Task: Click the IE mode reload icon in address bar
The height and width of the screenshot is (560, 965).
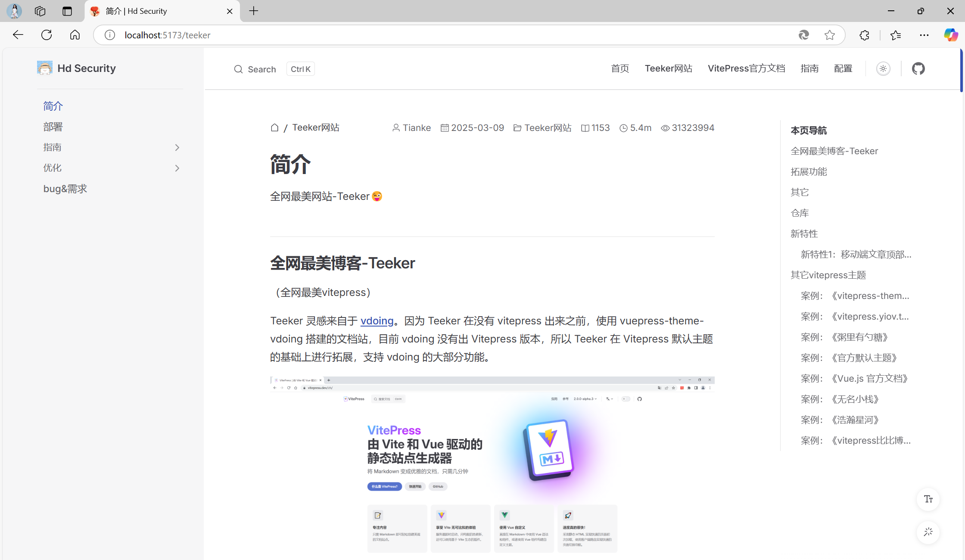Action: pyautogui.click(x=803, y=35)
